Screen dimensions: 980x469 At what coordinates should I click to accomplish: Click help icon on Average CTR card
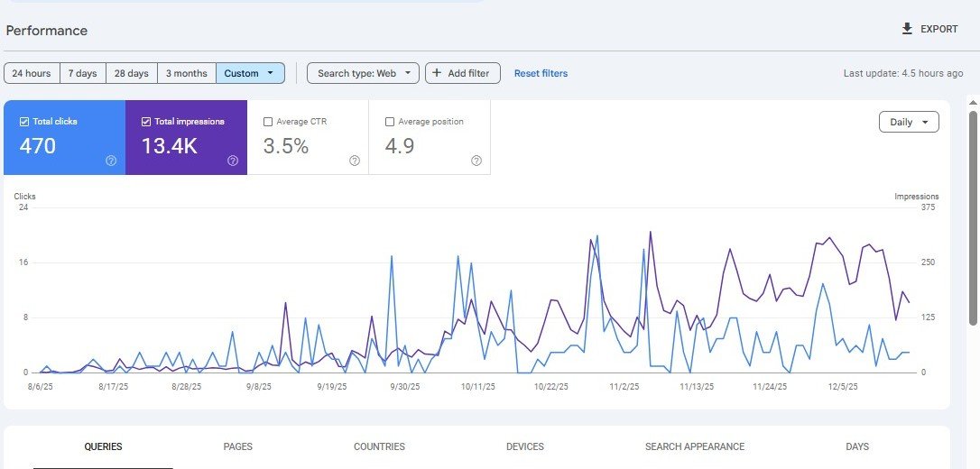point(355,161)
